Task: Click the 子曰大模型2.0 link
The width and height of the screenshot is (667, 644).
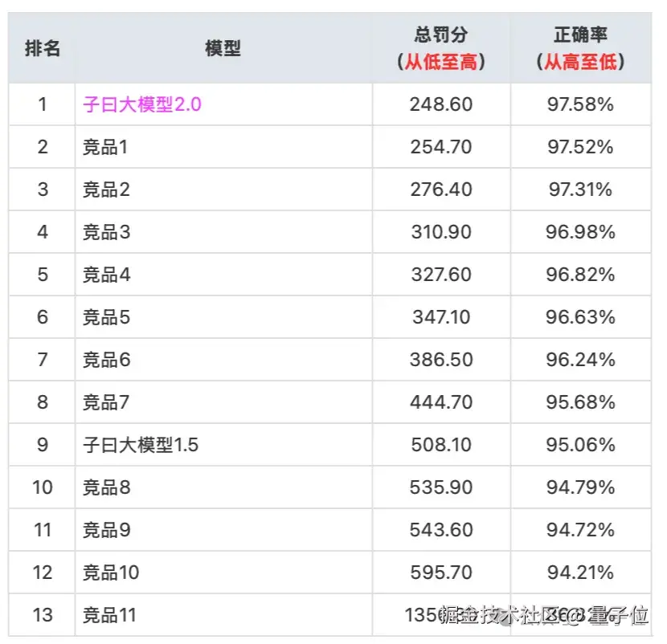Action: pos(141,104)
